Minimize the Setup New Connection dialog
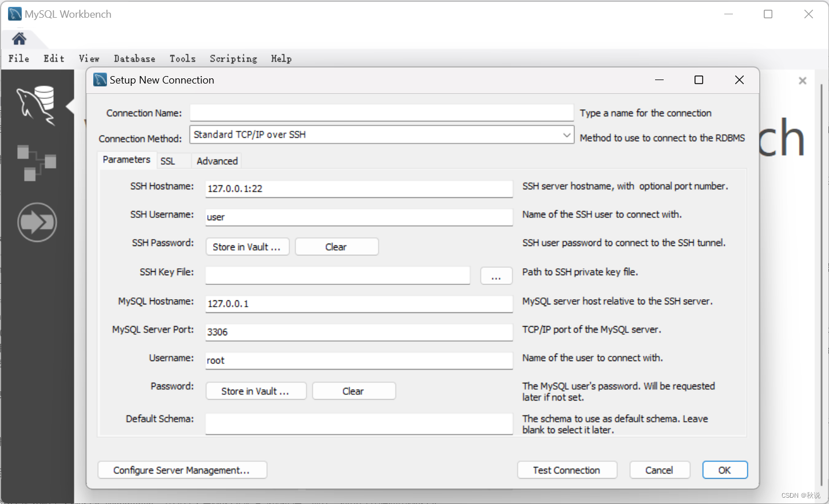The height and width of the screenshot is (504, 829). 659,80
